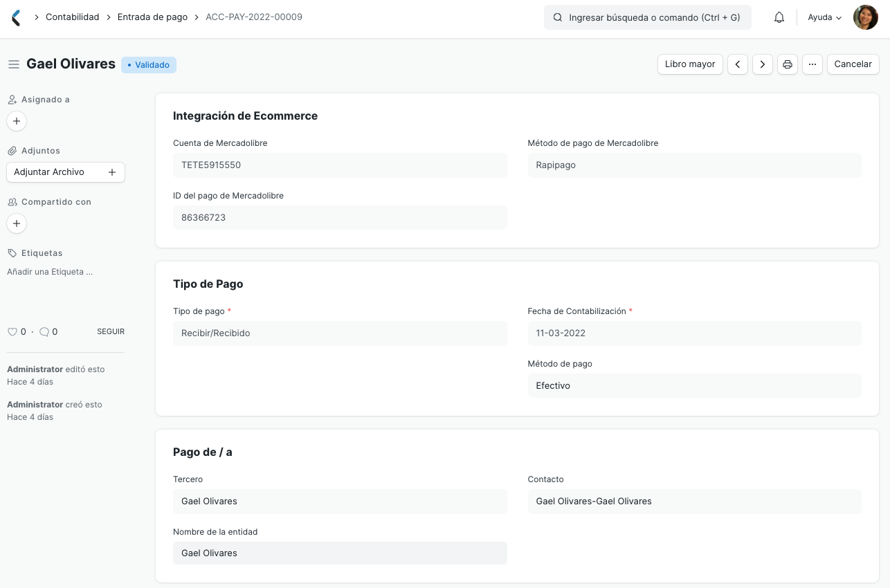Like the document with the heart icon
Screen dimensions: 890x588
click(x=12, y=332)
